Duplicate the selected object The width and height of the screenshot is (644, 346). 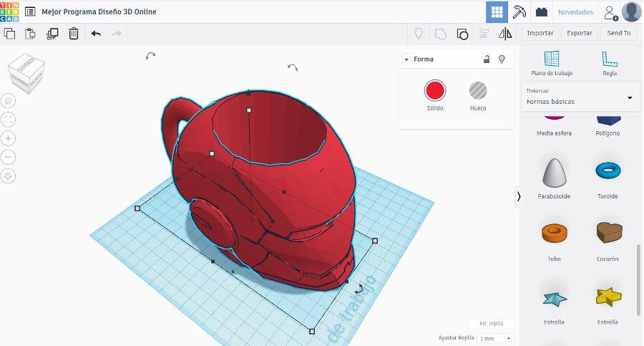pyautogui.click(x=52, y=33)
